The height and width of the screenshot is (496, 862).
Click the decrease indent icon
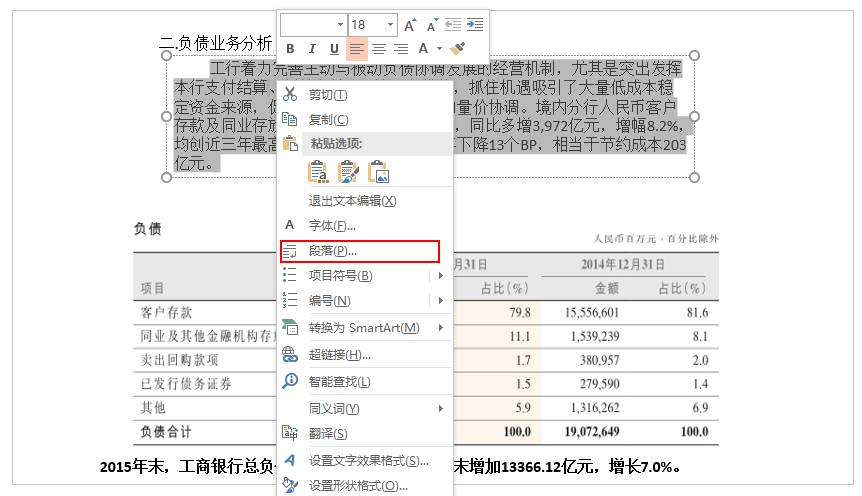(452, 25)
